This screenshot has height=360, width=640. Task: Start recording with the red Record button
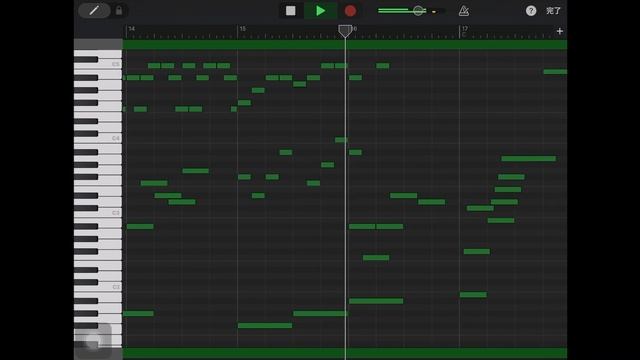point(350,11)
